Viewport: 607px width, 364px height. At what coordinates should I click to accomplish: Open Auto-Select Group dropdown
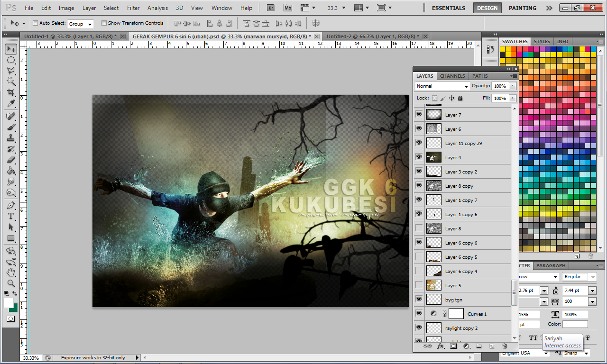click(x=81, y=24)
